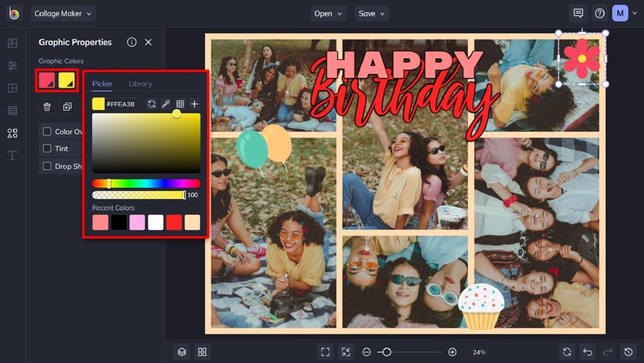The height and width of the screenshot is (363, 644).
Task: Click the collapse arrows zoom icon
Action: (346, 352)
